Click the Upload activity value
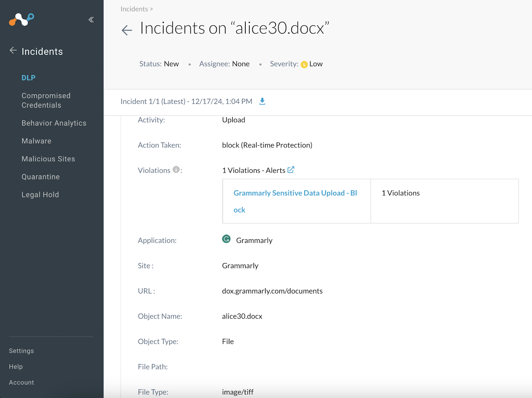The height and width of the screenshot is (398, 532). (233, 120)
